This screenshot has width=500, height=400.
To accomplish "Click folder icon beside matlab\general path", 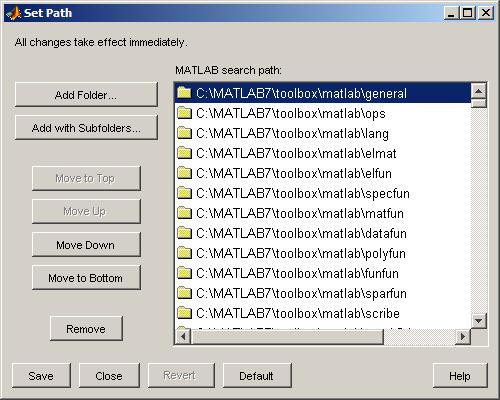I will pyautogui.click(x=184, y=93).
